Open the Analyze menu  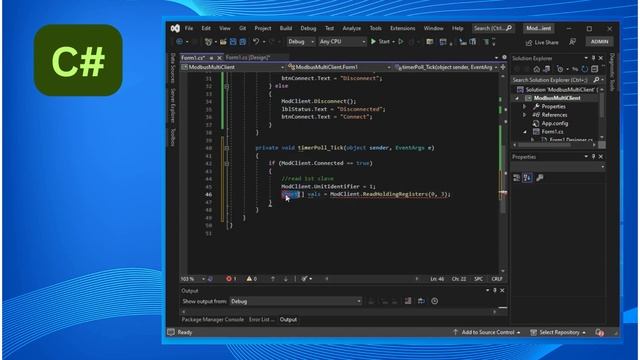(x=351, y=28)
